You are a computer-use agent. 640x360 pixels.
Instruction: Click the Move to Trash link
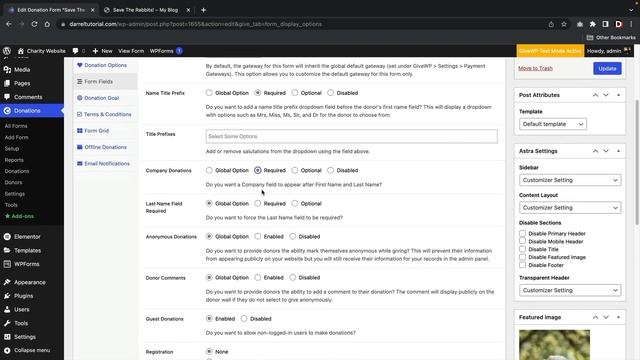[x=536, y=68]
